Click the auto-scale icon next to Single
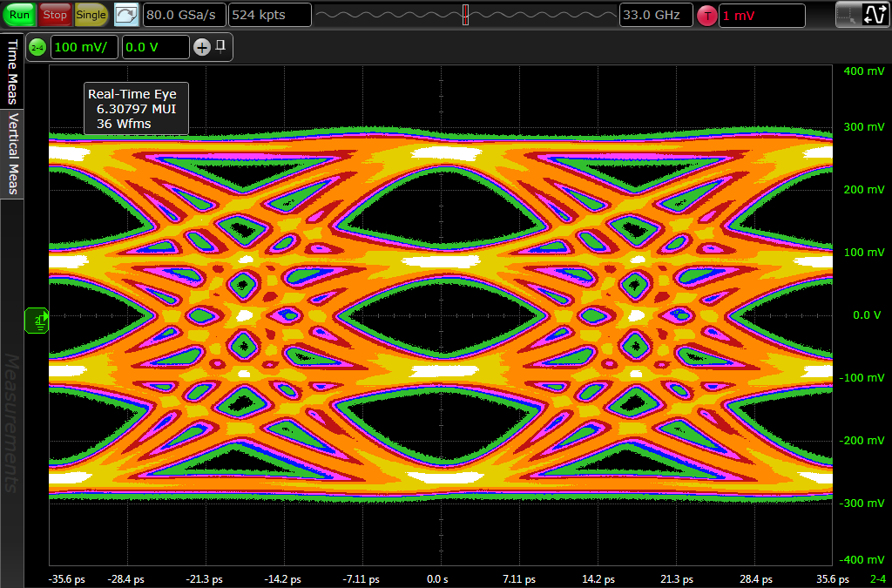Screen dimensions: 892x588 coord(126,15)
